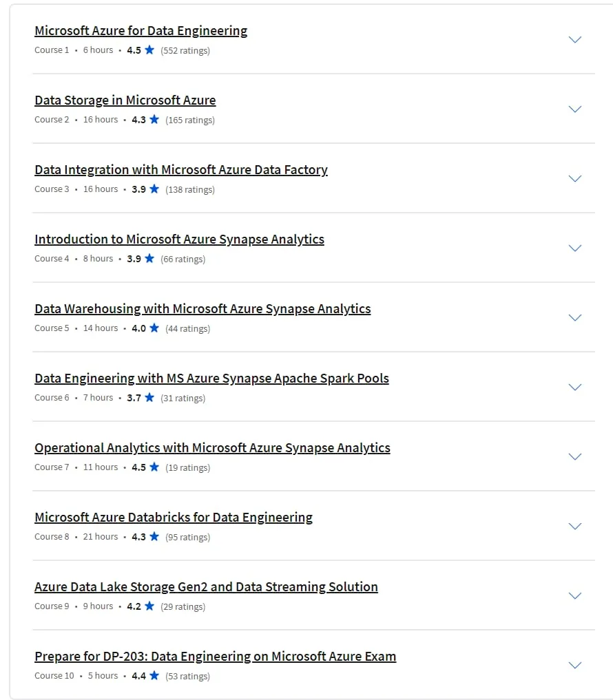This screenshot has width=613, height=700.
Task: Expand the Data Warehousing course chevron
Action: pos(574,318)
